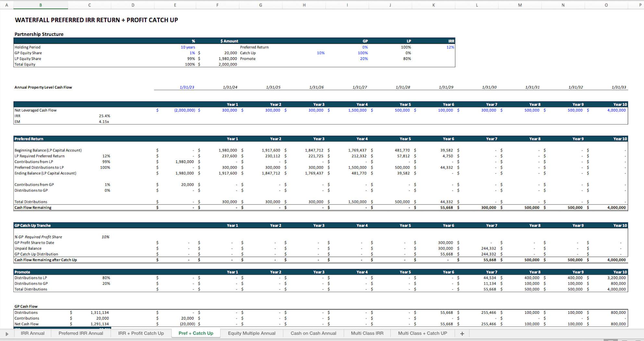Add a new sheet with the plus button
Viewport: 644px width, 341px height.
(462, 334)
